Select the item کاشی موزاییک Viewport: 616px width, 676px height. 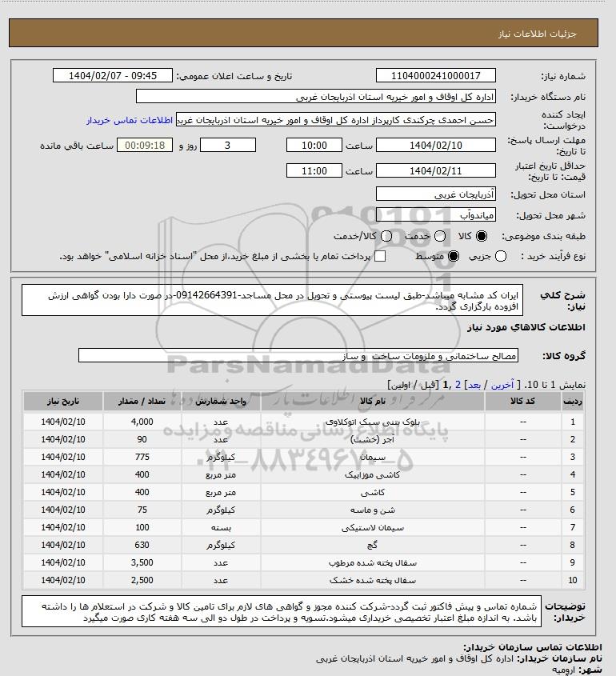pos(373,474)
